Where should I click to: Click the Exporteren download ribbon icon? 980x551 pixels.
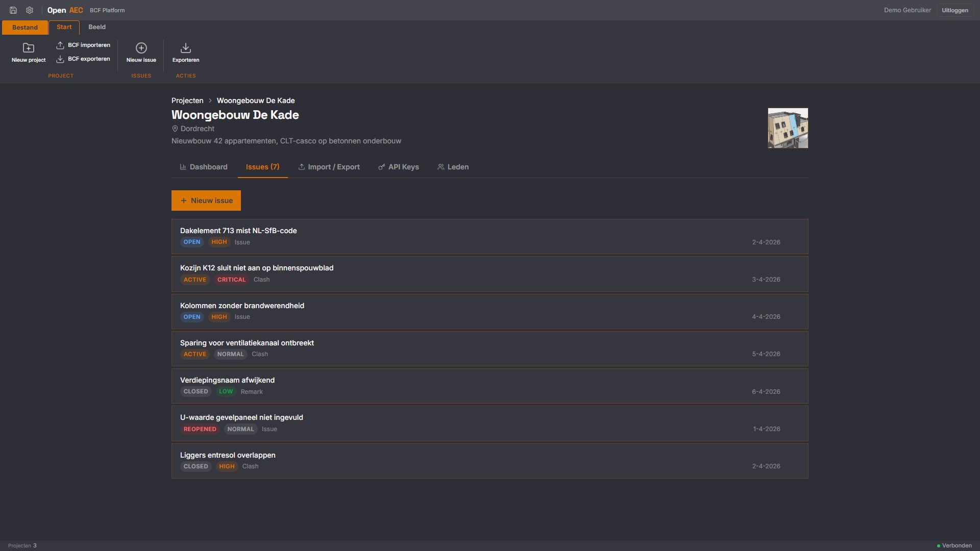click(186, 48)
